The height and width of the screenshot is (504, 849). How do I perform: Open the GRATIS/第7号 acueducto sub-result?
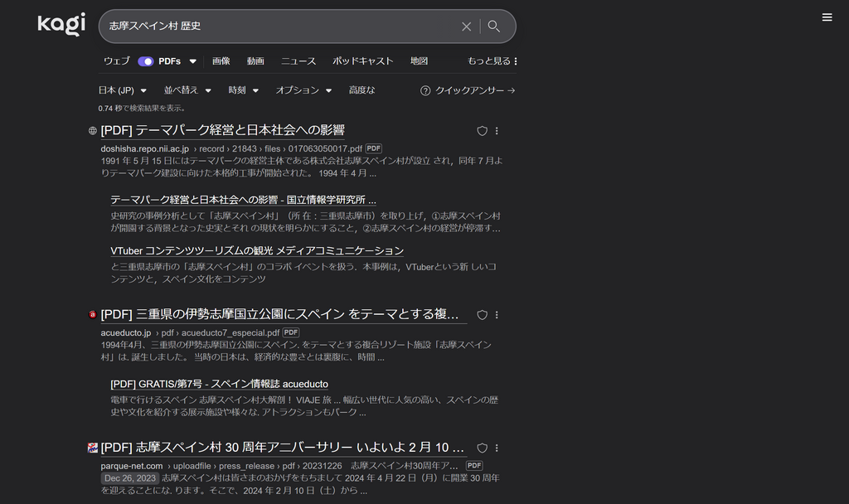[x=219, y=384]
